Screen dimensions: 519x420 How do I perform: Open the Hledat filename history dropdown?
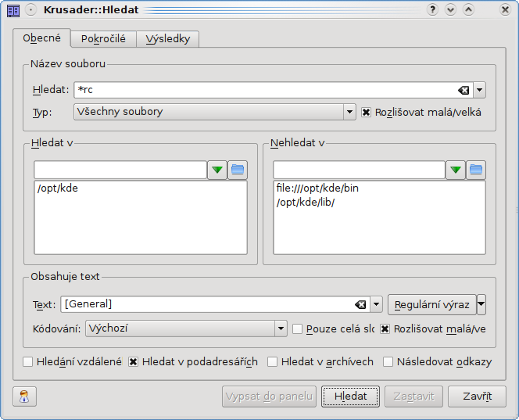tap(480, 90)
